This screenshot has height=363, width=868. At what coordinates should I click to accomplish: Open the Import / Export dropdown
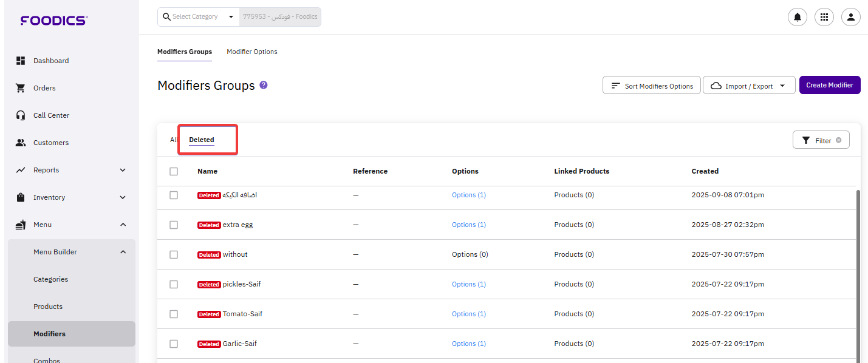(749, 86)
